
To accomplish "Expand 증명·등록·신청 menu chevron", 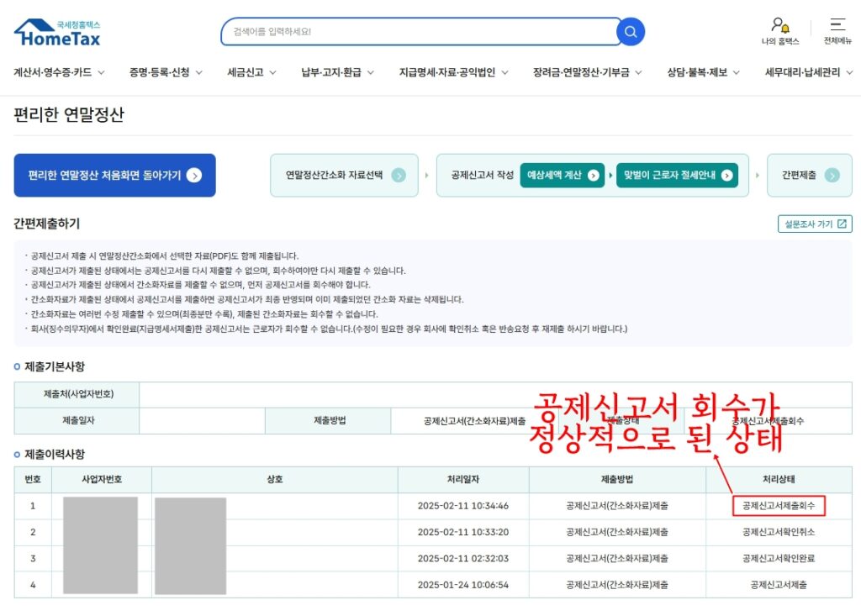I will [198, 72].
